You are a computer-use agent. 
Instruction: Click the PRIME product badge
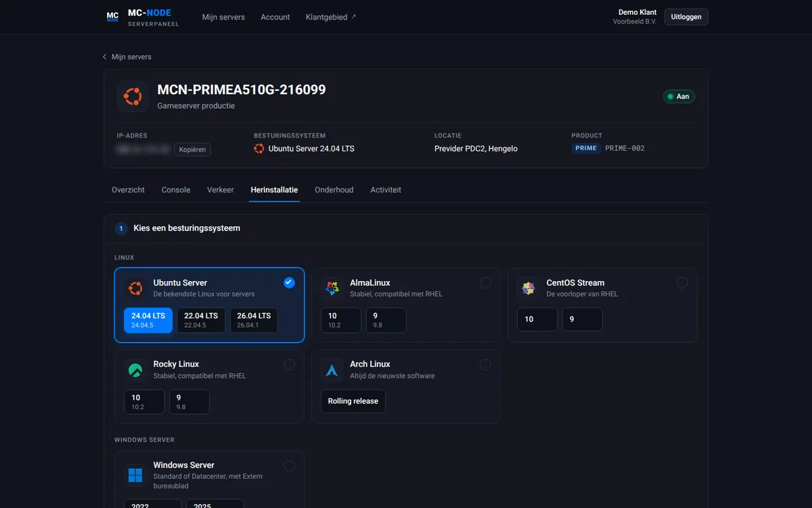[x=586, y=148]
